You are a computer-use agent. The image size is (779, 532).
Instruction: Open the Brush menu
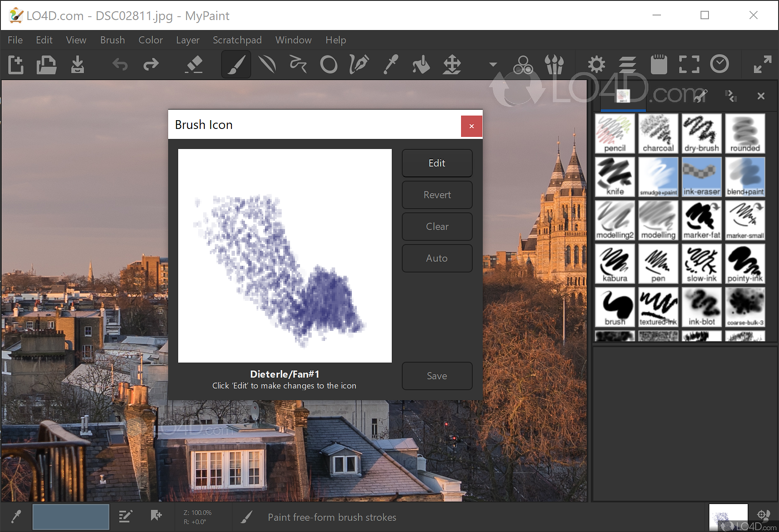[112, 40]
